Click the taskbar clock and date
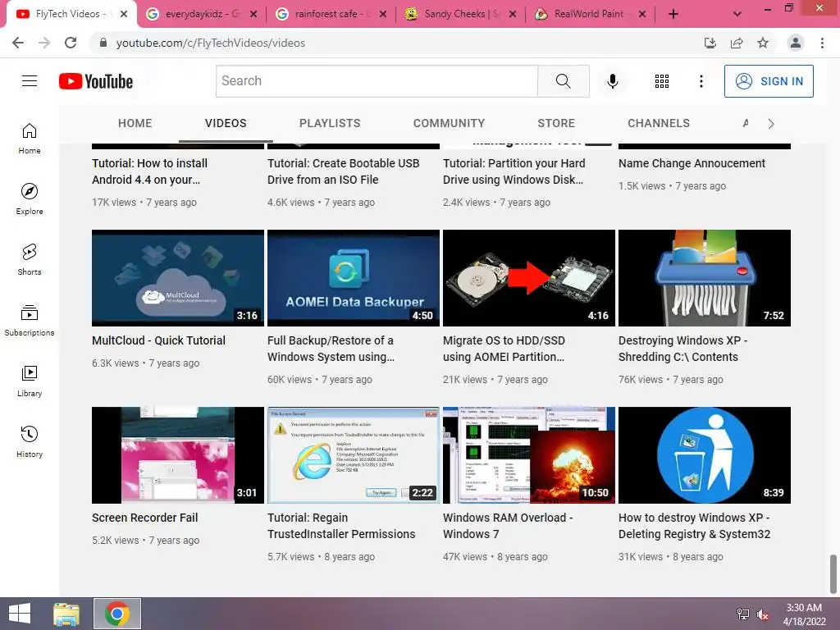Image resolution: width=840 pixels, height=630 pixels. (804, 614)
